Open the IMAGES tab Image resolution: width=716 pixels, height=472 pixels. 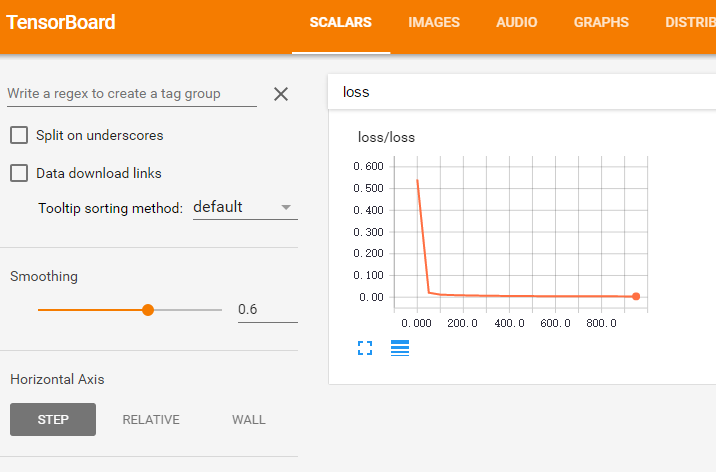tap(434, 22)
